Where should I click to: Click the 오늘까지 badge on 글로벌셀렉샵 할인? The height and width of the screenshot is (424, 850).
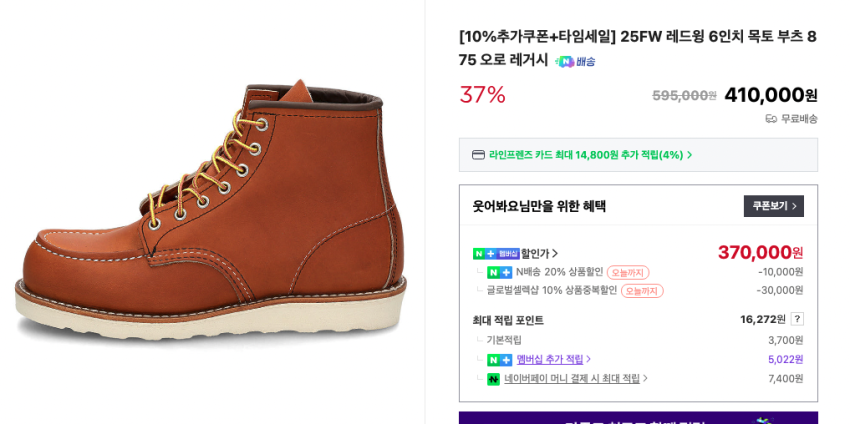(x=642, y=291)
